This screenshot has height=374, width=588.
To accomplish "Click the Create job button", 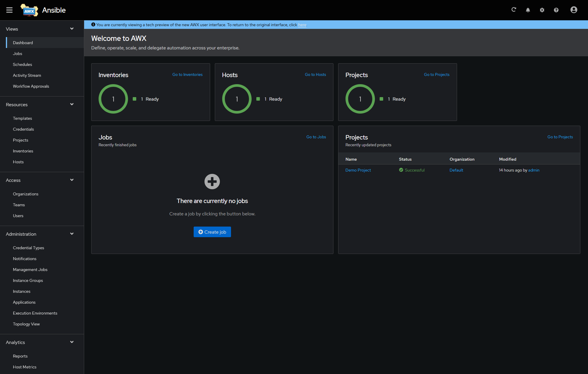I will click(x=212, y=232).
